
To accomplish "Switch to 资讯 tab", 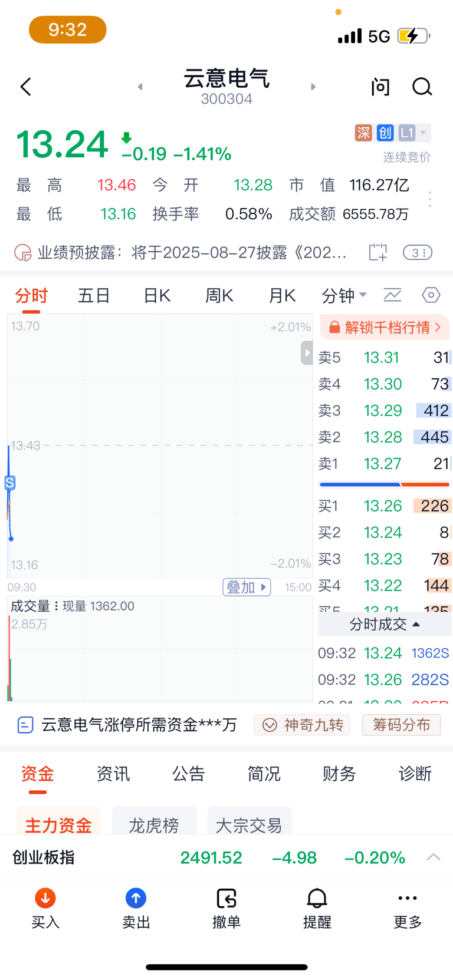I will pos(113,774).
